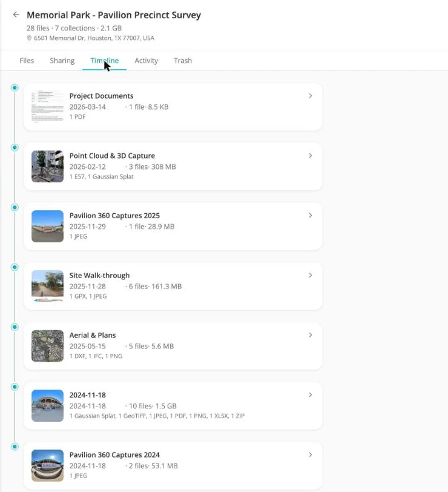Click '10 files · 1.5 GB' text
The height and width of the screenshot is (492, 448).
coord(151,406)
